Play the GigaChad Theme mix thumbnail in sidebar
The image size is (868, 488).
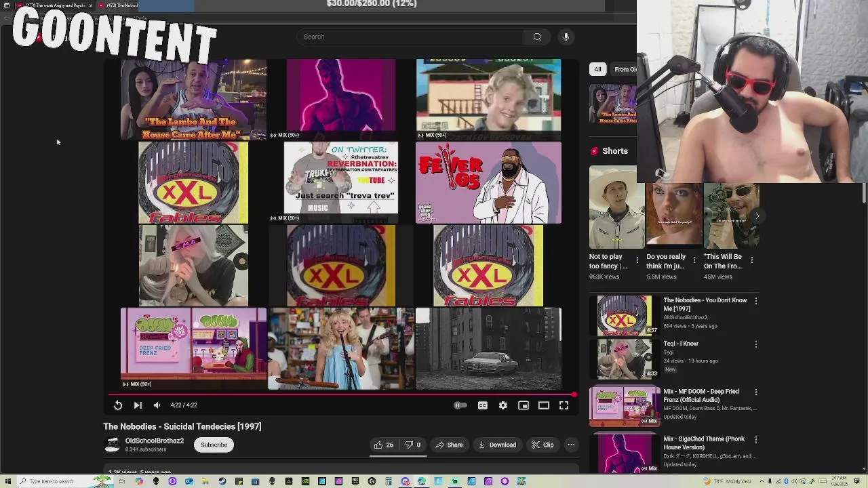[624, 453]
